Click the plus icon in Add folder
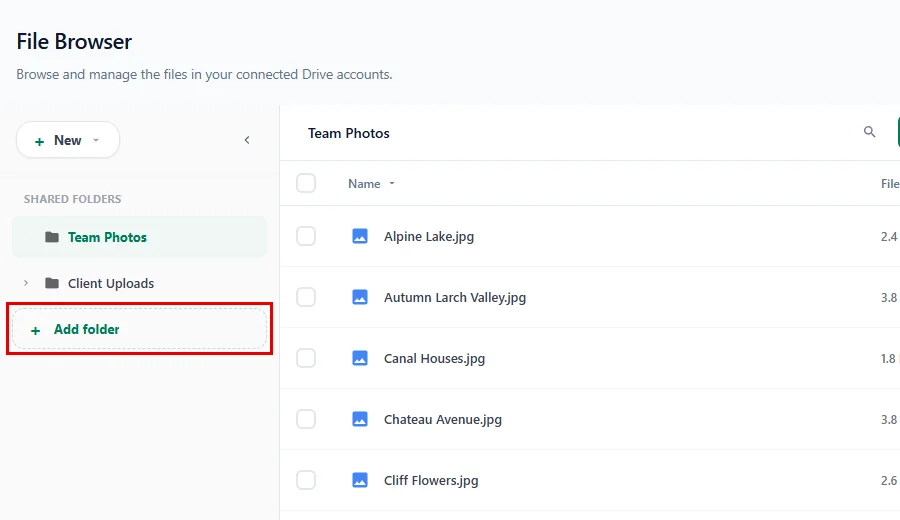Viewport: 900px width, 520px height. coord(36,331)
